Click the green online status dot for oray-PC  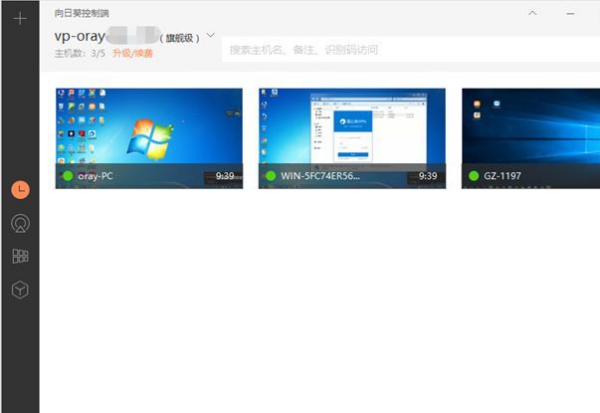click(68, 176)
